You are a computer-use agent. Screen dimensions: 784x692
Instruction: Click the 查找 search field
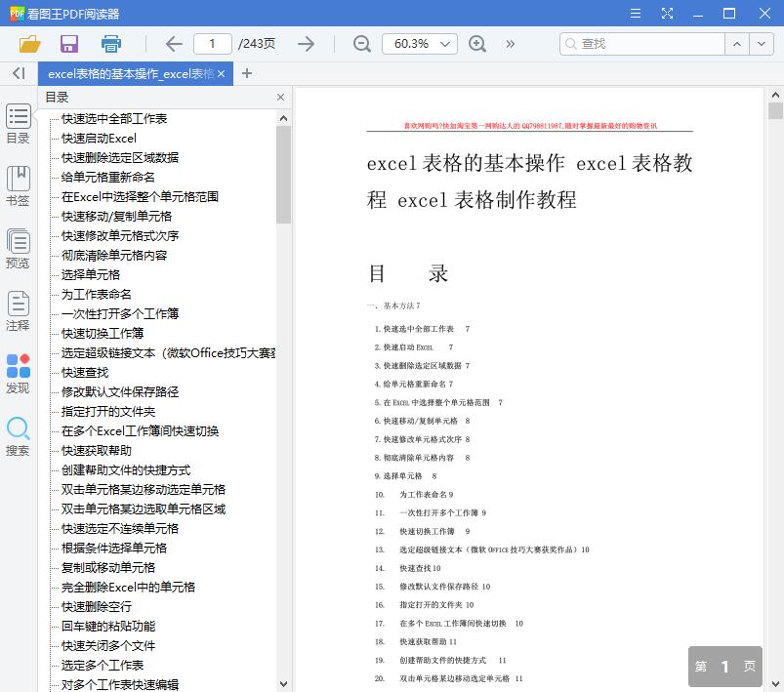click(x=642, y=44)
